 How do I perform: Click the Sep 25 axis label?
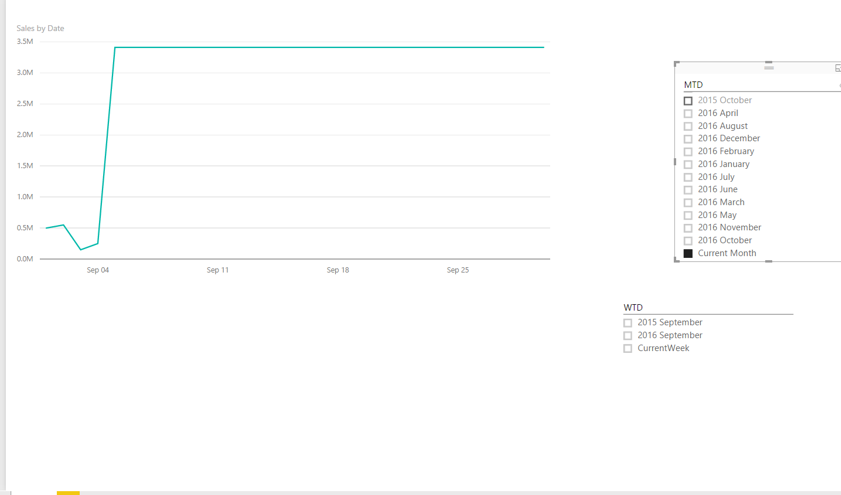tap(458, 270)
